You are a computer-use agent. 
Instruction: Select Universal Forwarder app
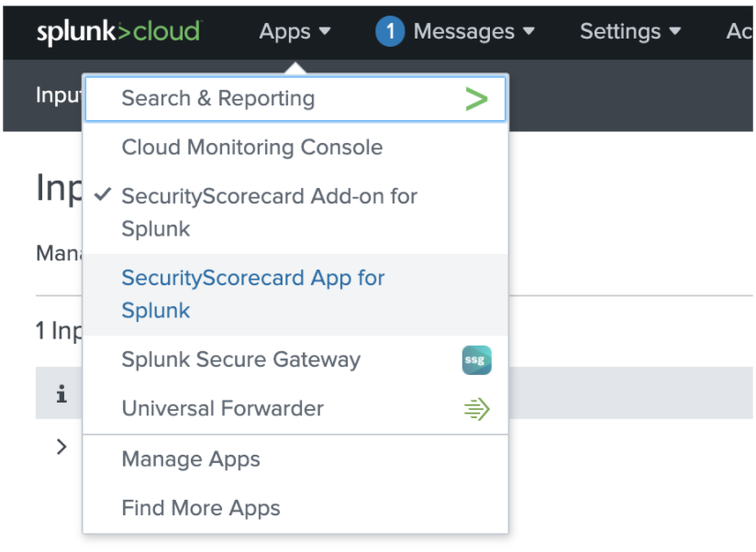point(295,409)
